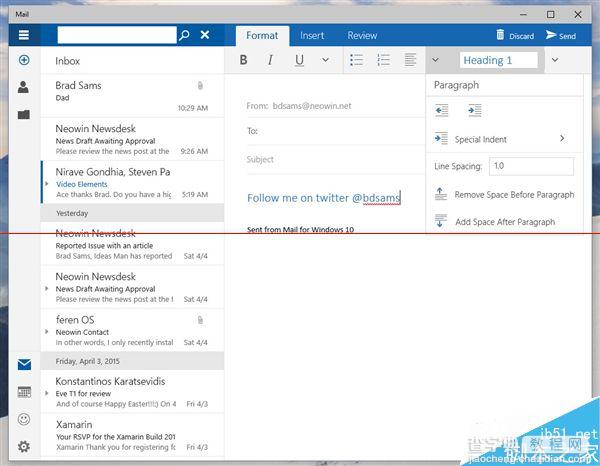
Task: Open feren OS Neowin Contact email
Action: point(132,330)
